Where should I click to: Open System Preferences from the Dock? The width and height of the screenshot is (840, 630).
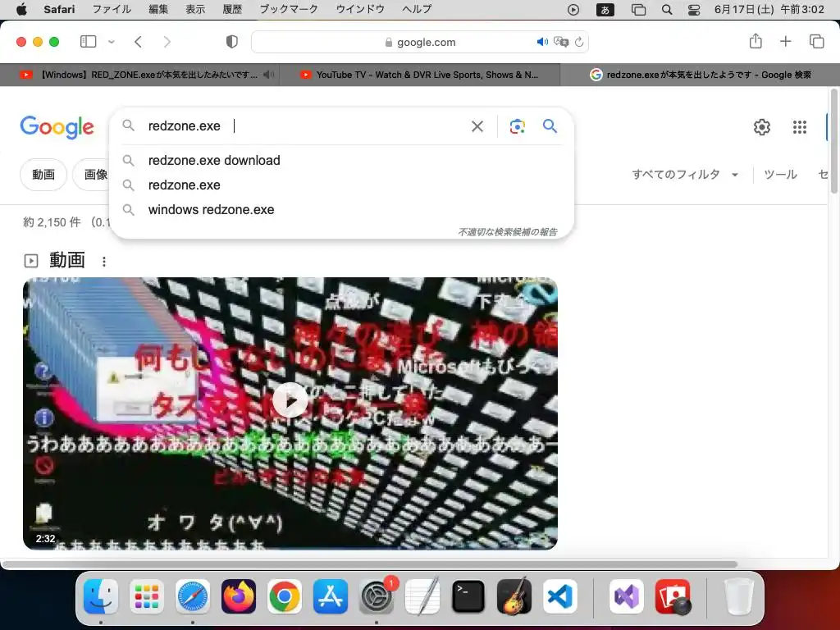coord(377,597)
